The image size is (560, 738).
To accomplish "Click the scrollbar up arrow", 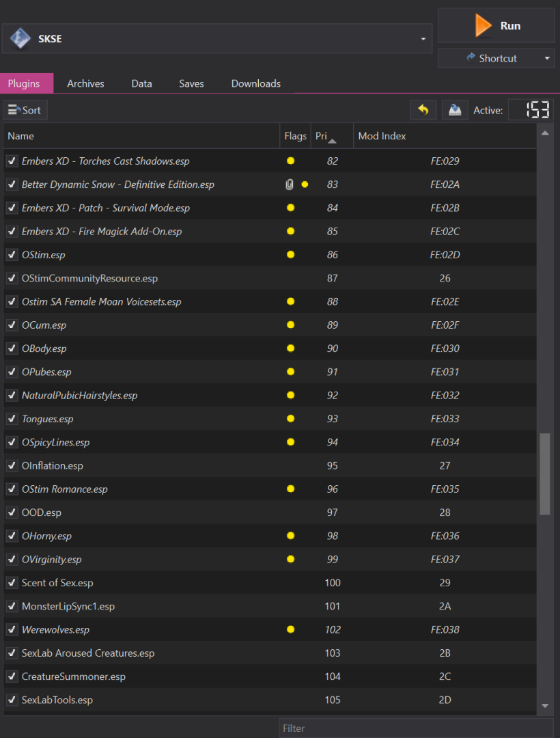I will 545,133.
